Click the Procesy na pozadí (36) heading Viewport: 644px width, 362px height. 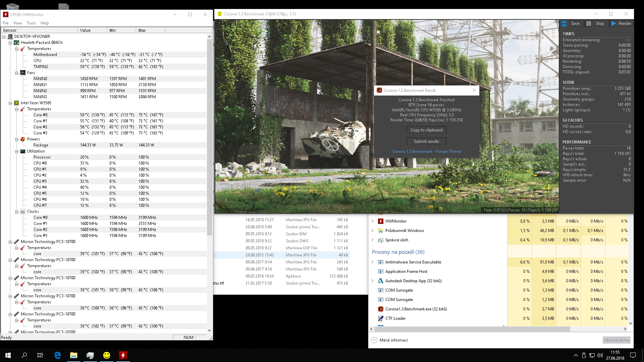tap(398, 252)
